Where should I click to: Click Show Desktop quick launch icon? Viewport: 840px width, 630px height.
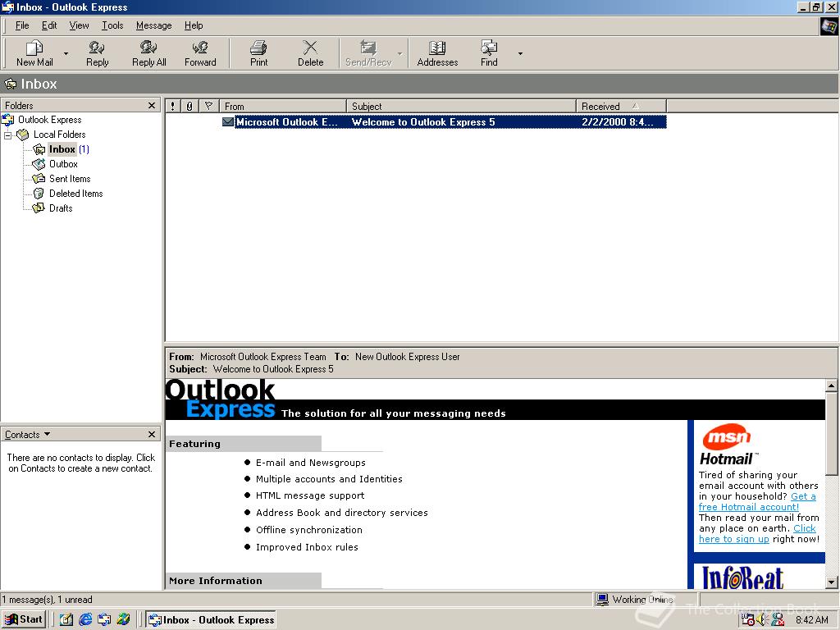pos(66,619)
